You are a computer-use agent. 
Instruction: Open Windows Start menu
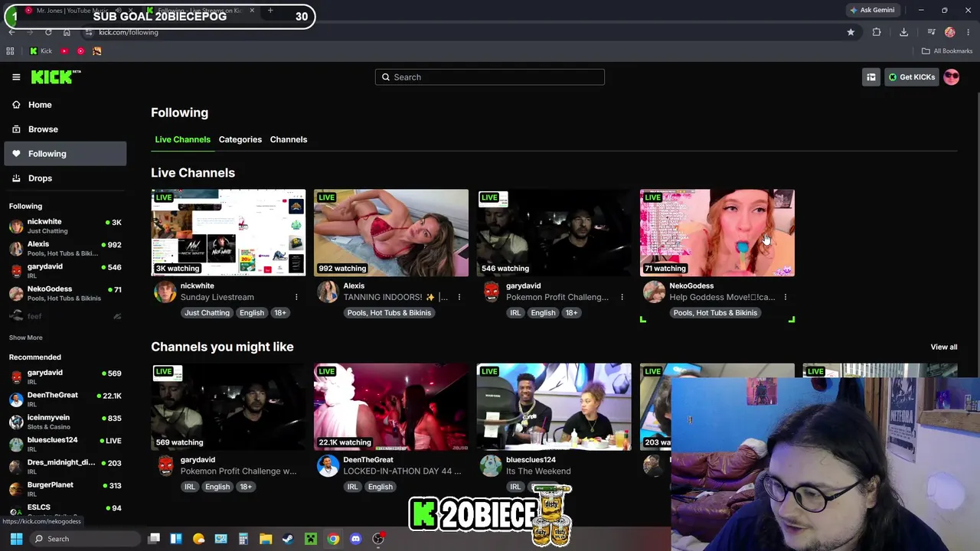16,539
